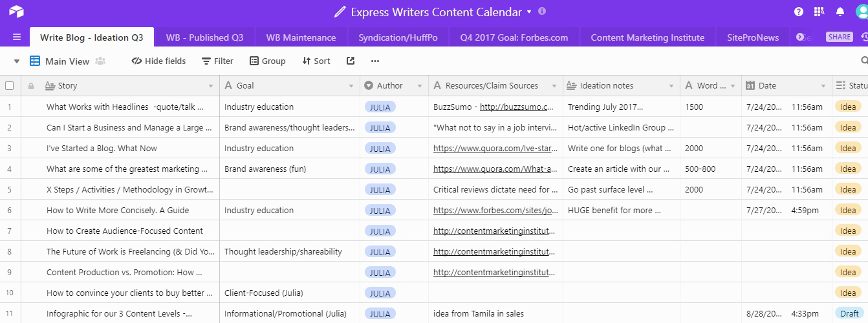868x323 pixels.
Task: Click the Airtable home logo icon
Action: coord(16,12)
